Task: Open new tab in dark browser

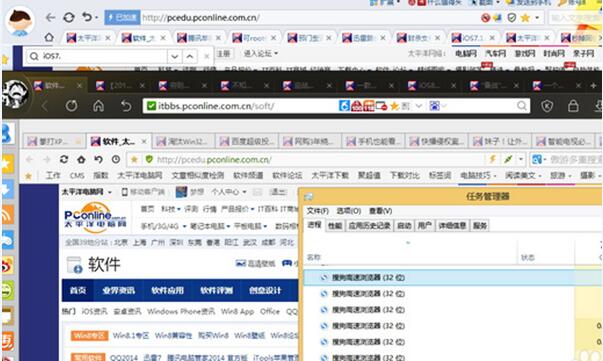Action: [x=594, y=86]
